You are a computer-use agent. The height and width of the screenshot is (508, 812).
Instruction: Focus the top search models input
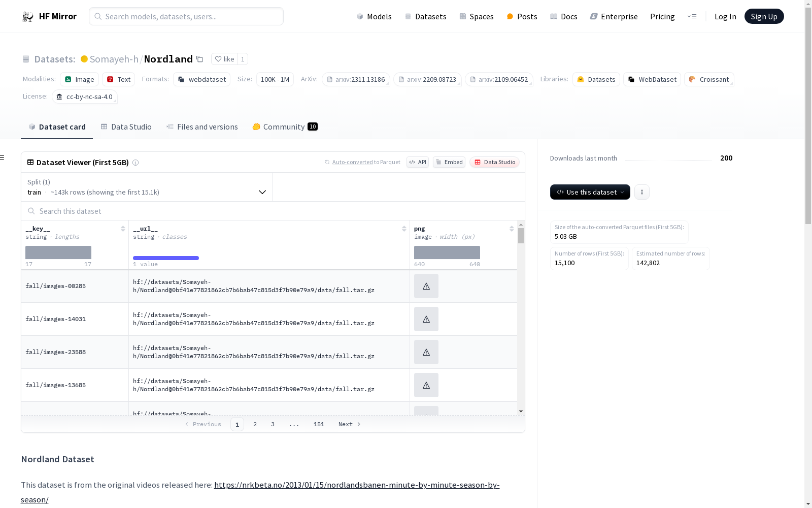tap(186, 16)
